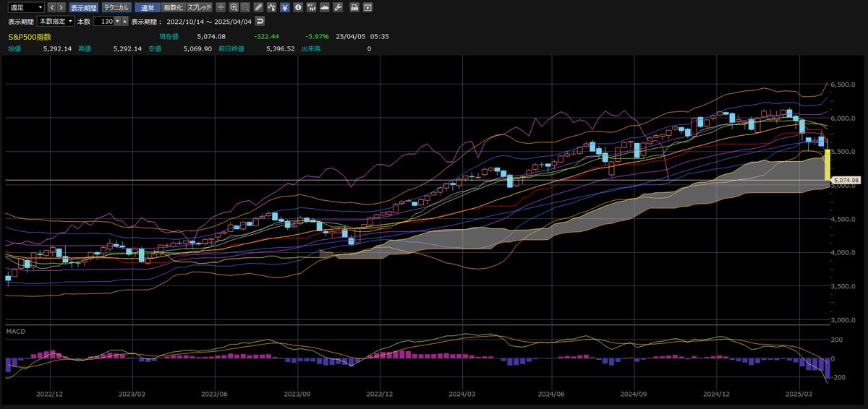Screen dimensions: 868x409
Task: Click the 安値 value 5,069.90
Action: 196,49
